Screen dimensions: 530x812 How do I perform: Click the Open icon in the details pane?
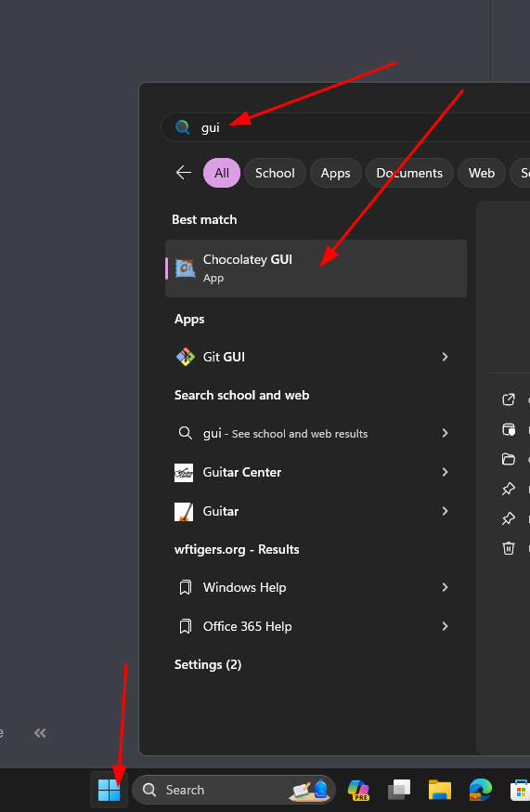[509, 399]
